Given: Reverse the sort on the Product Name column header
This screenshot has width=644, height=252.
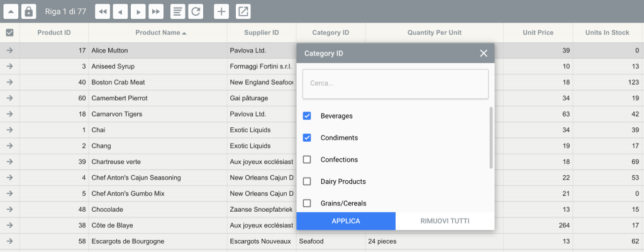Looking at the screenshot, I should [x=158, y=33].
